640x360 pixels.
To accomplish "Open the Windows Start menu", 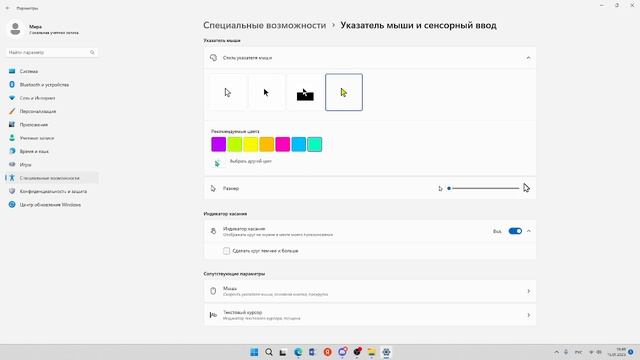I will [254, 352].
